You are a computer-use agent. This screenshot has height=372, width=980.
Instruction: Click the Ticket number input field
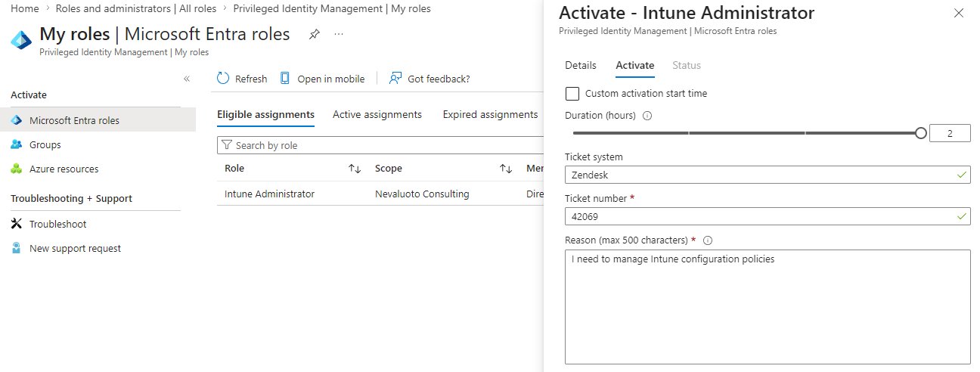(768, 216)
